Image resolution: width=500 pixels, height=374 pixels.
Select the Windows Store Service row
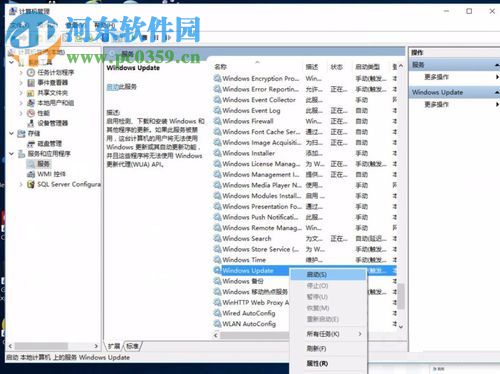(x=305, y=249)
